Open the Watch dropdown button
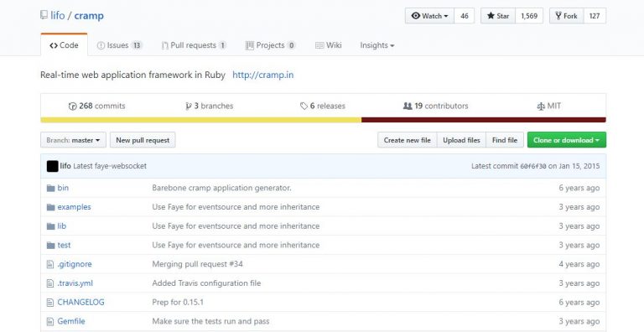The width and height of the screenshot is (644, 332). click(429, 16)
